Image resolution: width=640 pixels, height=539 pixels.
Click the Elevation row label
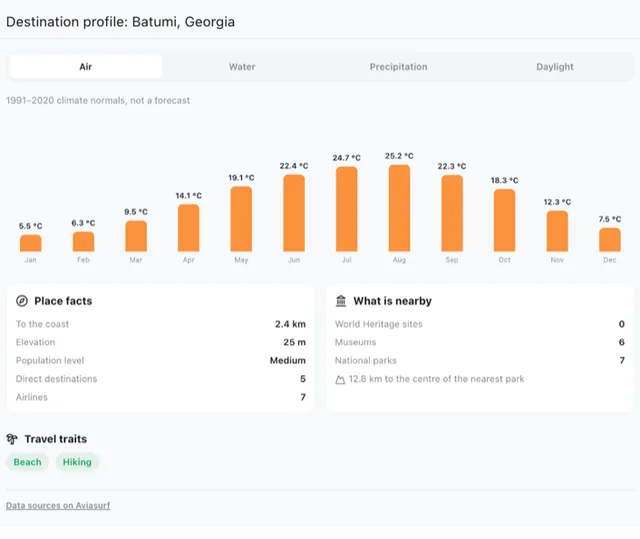pyautogui.click(x=36, y=342)
